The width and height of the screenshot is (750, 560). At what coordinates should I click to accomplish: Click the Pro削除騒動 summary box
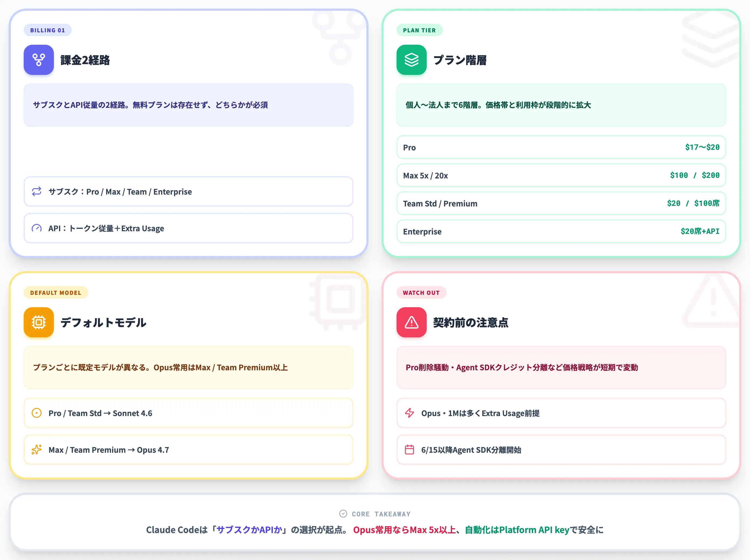click(x=561, y=368)
